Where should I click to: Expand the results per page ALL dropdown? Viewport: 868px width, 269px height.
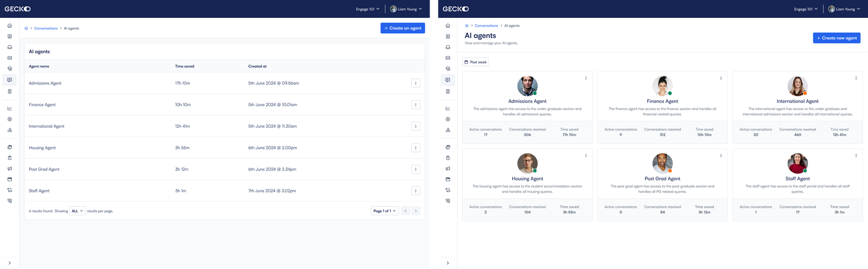pos(78,211)
